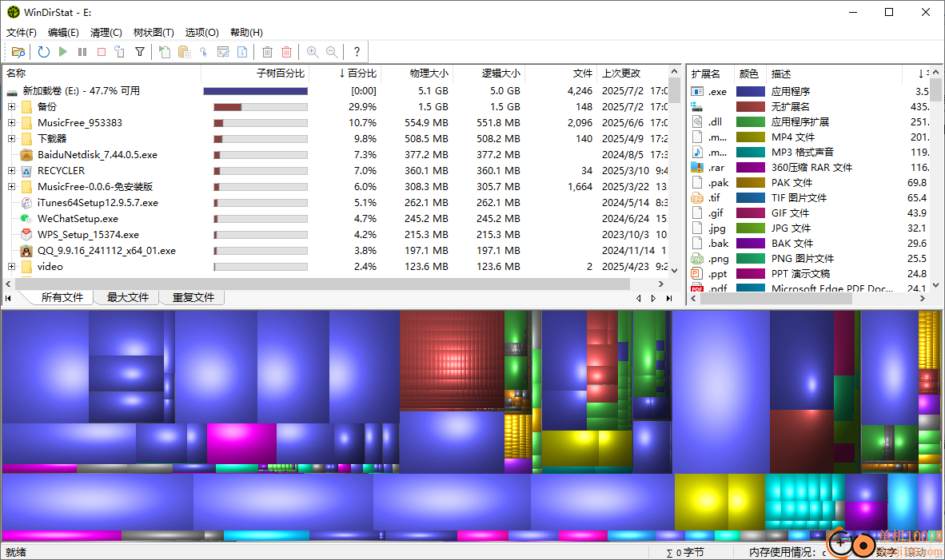This screenshot has height=560, width=945.
Task: Click the .rar extension file icon
Action: coord(696,168)
